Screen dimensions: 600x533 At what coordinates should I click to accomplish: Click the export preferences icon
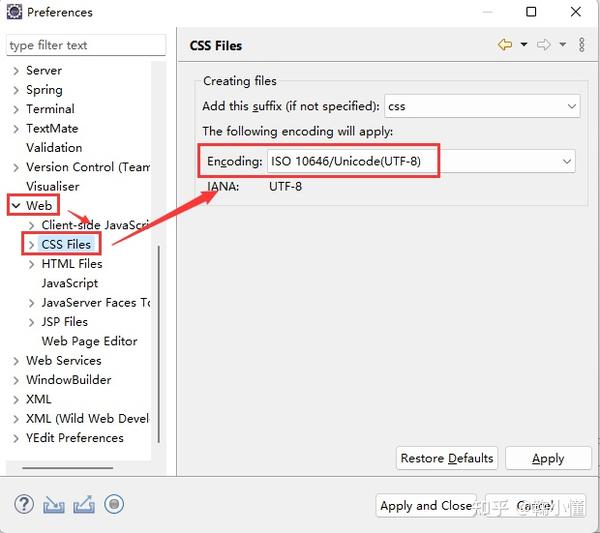83,505
